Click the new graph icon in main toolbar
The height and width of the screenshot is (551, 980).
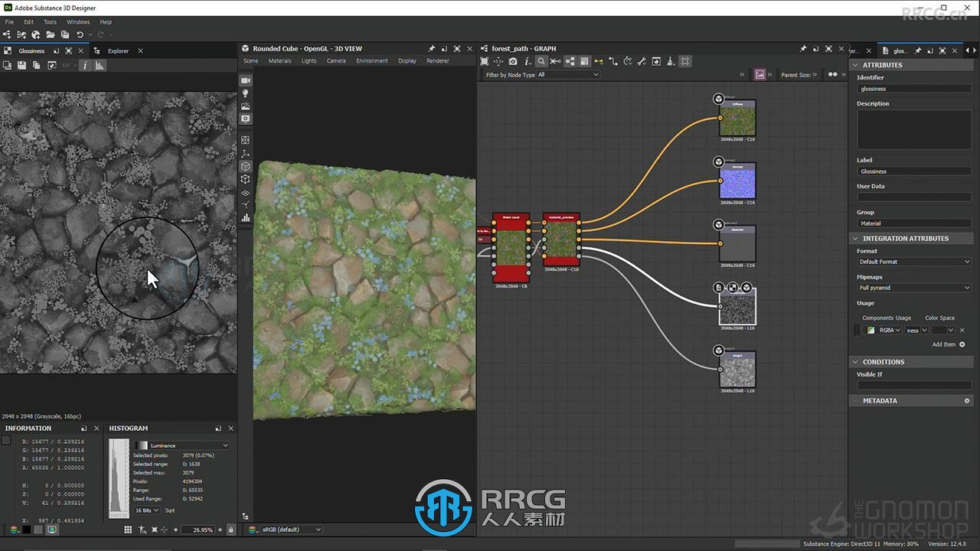tap(8, 35)
